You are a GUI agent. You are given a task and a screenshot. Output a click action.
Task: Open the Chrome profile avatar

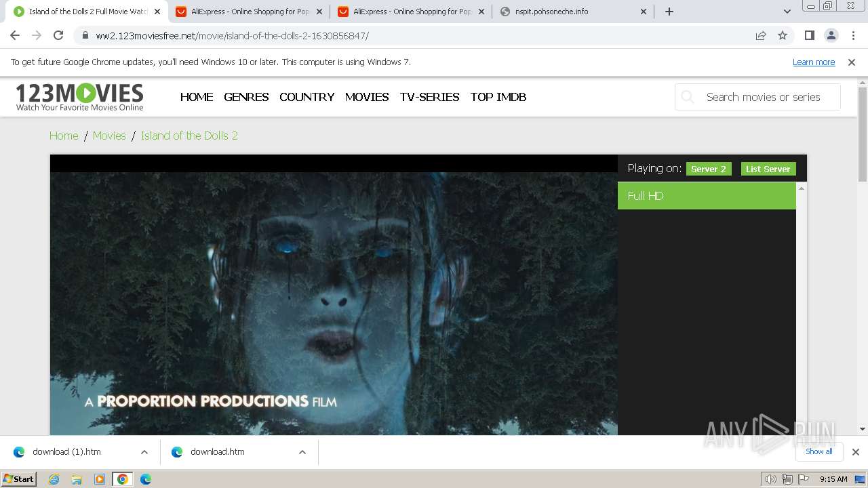coord(831,35)
